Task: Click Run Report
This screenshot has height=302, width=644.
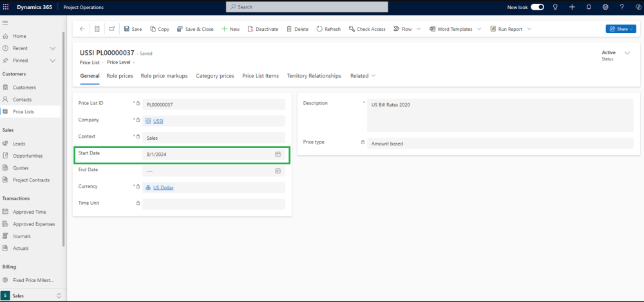Action: [506, 29]
